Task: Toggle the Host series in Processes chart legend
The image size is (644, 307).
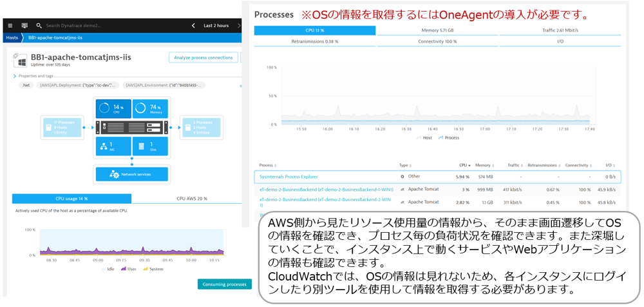Action: pyautogui.click(x=424, y=137)
